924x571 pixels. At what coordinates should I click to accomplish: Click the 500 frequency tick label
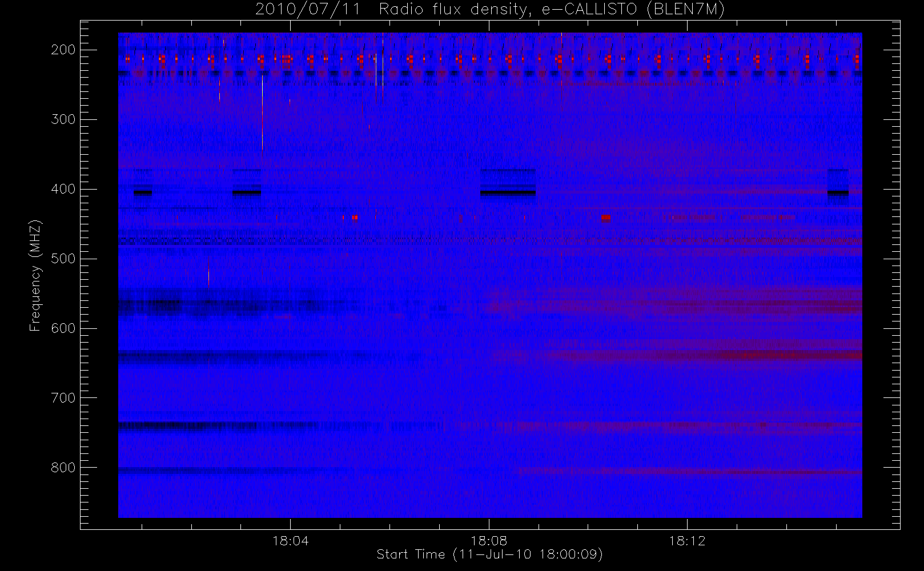(x=63, y=259)
